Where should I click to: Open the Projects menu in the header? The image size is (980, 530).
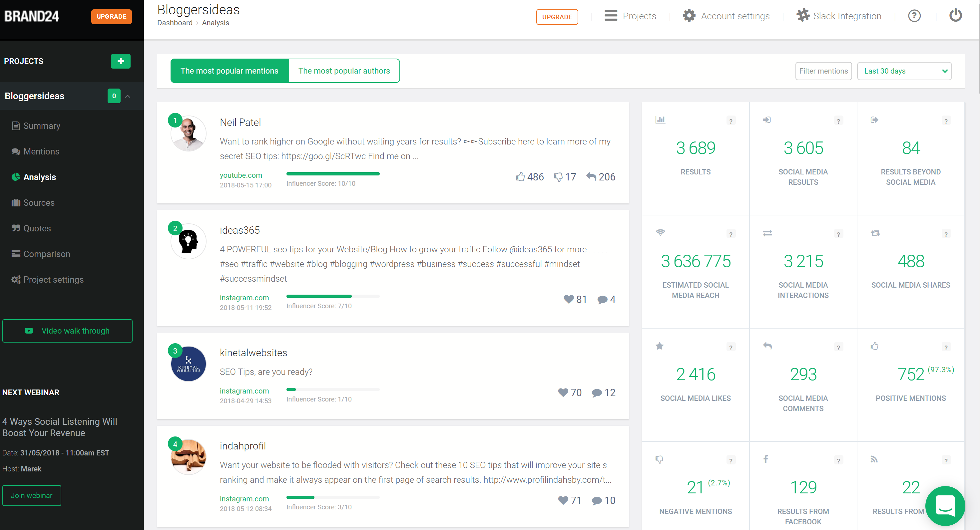(630, 16)
